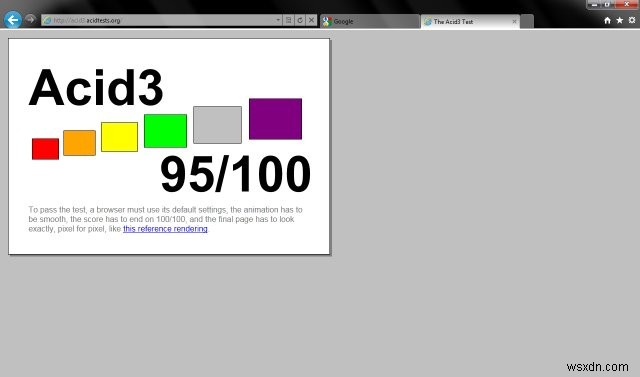Open the Home page icon
640x377 pixels.
(x=607, y=20)
